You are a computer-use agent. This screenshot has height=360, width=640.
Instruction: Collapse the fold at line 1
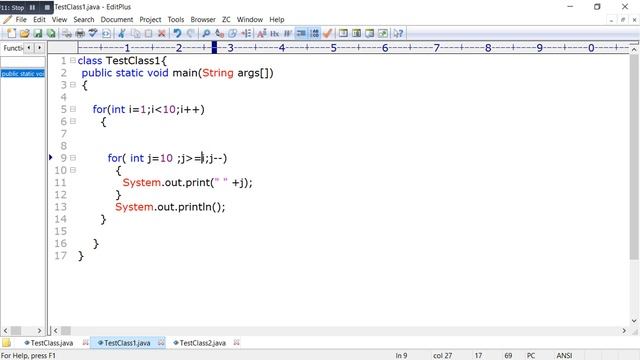[73, 60]
